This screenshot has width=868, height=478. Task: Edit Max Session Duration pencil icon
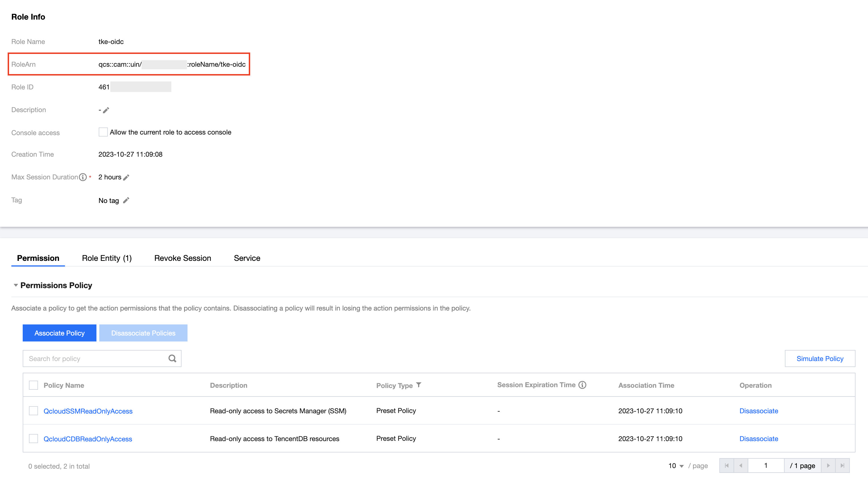(x=126, y=177)
